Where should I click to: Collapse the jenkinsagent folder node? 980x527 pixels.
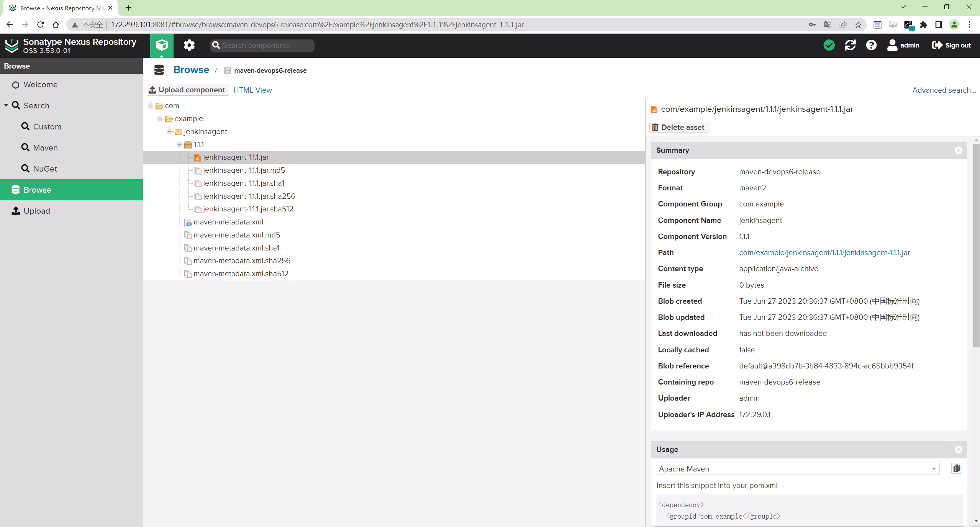click(x=170, y=131)
